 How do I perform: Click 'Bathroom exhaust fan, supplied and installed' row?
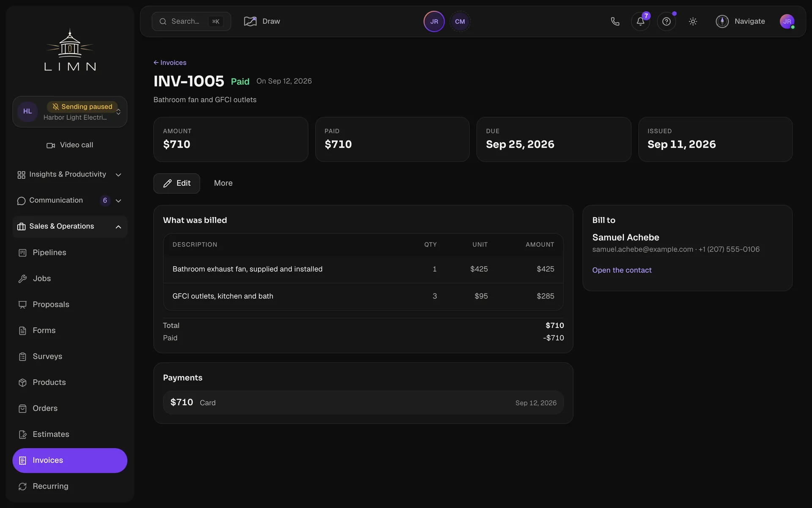click(363, 269)
